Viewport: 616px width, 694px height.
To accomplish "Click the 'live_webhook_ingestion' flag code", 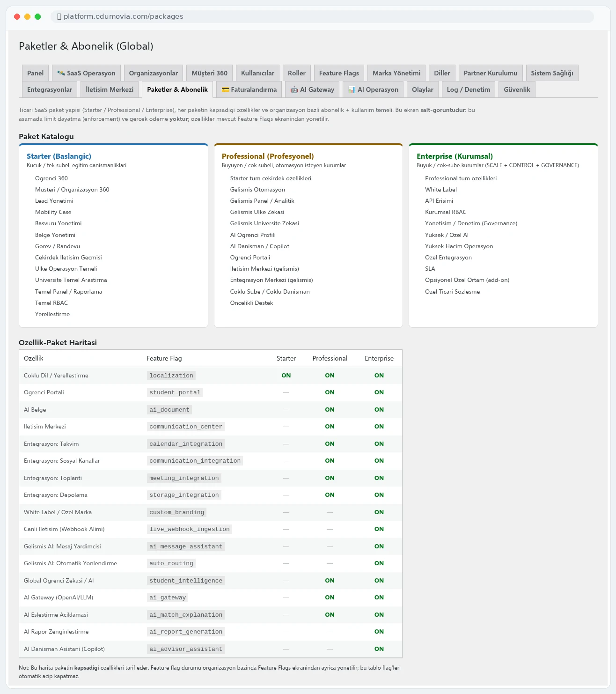I will 190,529.
